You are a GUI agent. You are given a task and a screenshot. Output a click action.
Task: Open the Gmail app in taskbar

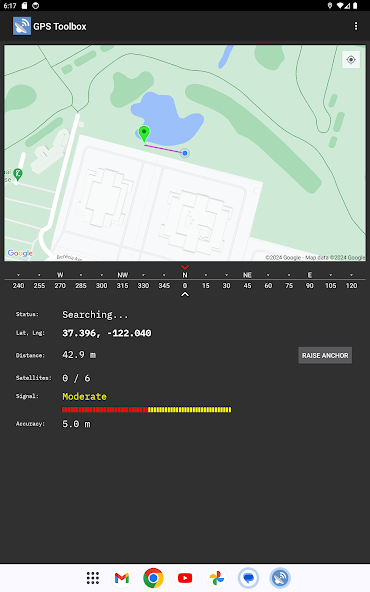pos(122,578)
